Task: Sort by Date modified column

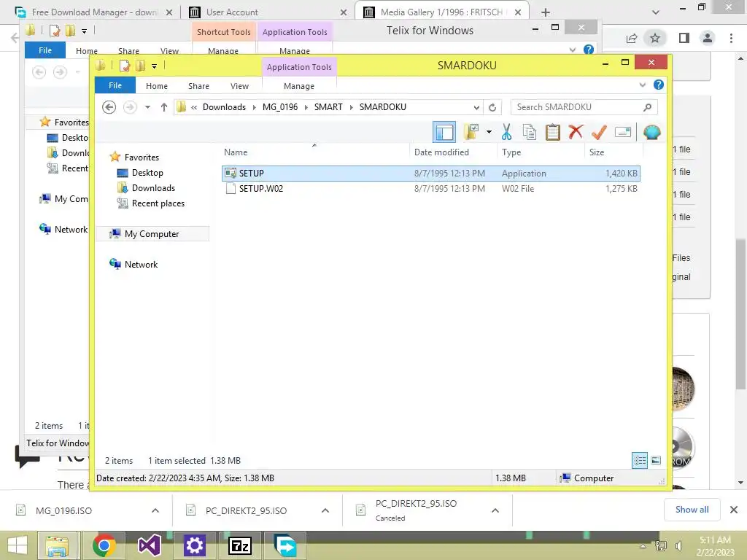Action: 441,152
